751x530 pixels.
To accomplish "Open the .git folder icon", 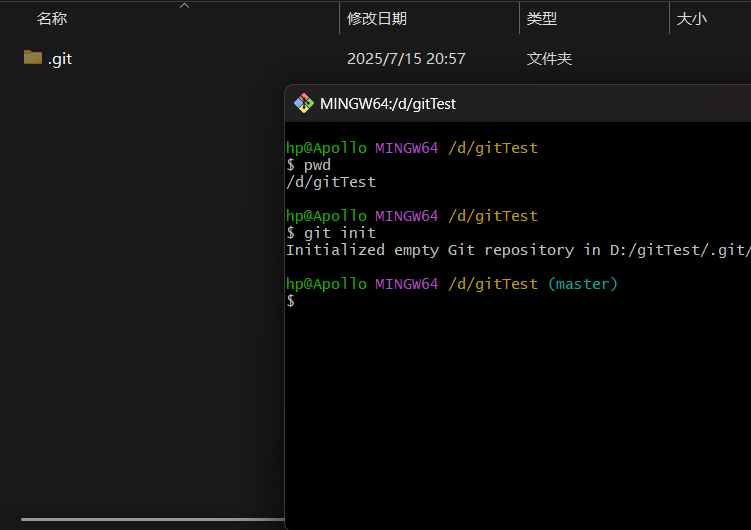I will (33, 57).
